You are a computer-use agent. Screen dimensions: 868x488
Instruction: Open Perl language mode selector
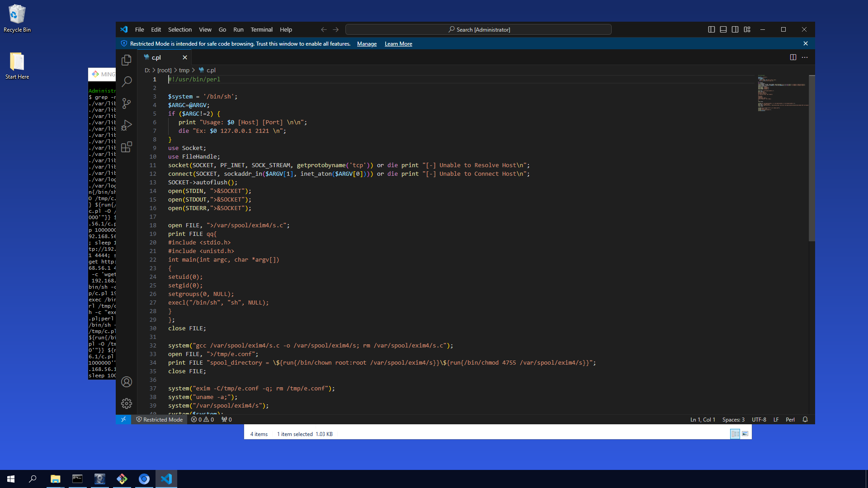(x=790, y=420)
